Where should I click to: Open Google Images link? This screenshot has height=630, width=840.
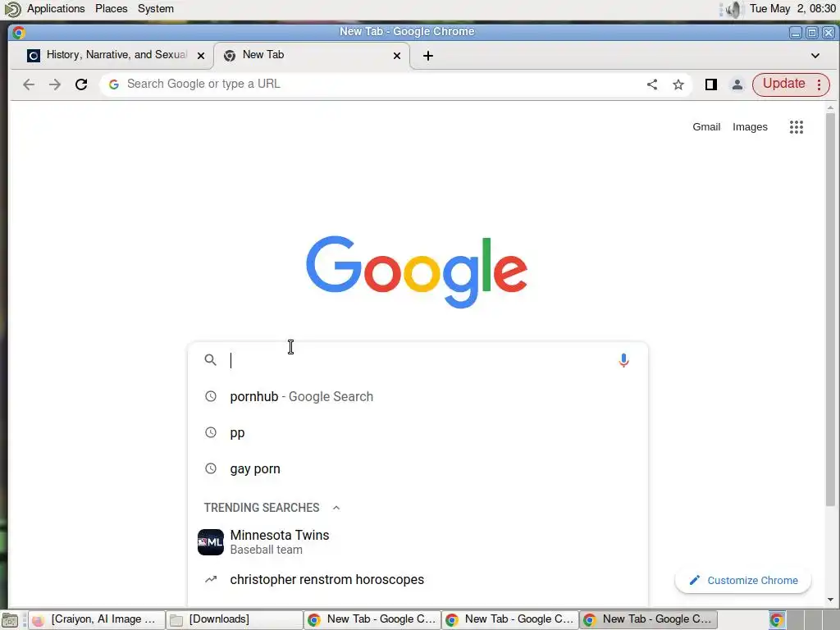point(750,127)
